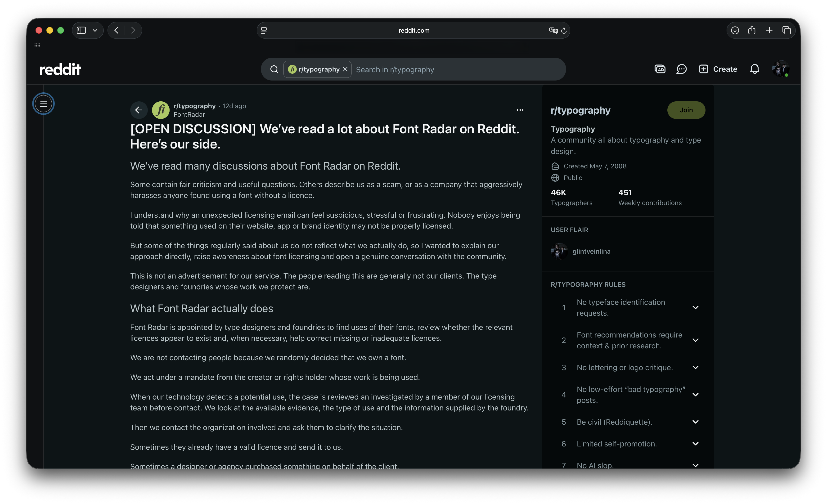Open the Reddit home logo
The width and height of the screenshot is (827, 504).
60,69
